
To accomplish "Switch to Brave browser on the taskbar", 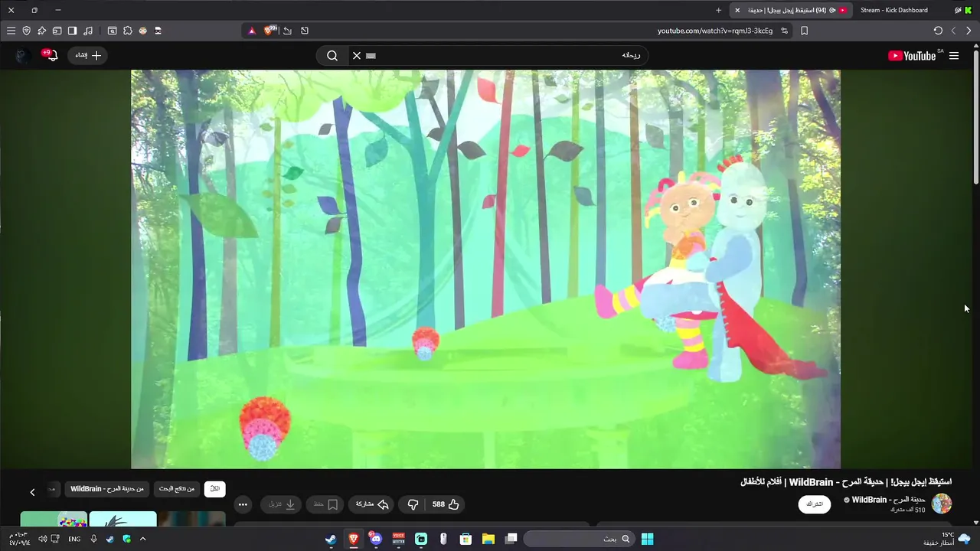I will [353, 539].
